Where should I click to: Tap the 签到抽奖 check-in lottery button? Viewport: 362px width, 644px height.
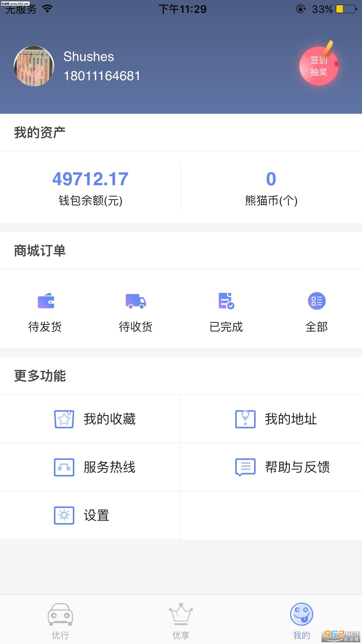[319, 66]
